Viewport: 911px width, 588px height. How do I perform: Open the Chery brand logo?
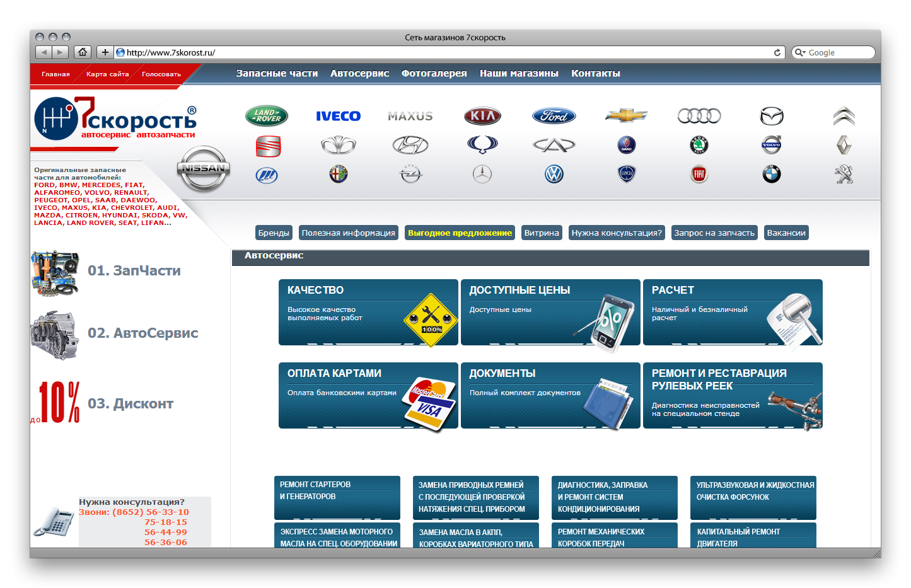pyautogui.click(x=554, y=146)
